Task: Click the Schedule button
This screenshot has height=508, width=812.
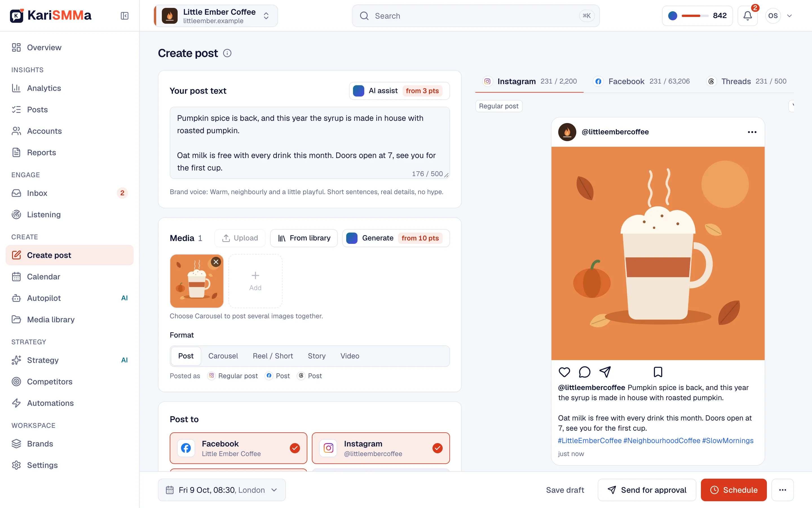Action: (x=734, y=490)
